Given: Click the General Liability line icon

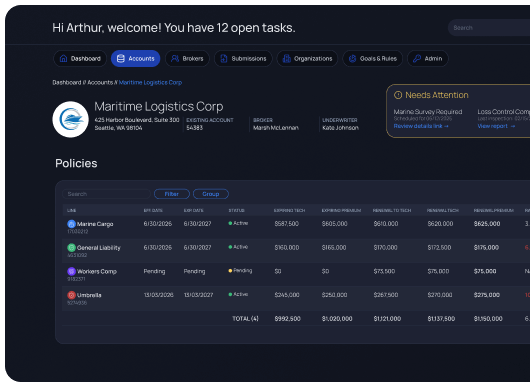Looking at the screenshot, I should tap(71, 247).
